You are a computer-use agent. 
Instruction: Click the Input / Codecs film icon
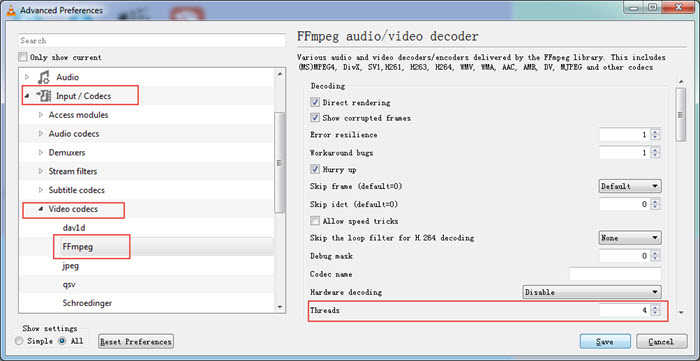pyautogui.click(x=44, y=96)
